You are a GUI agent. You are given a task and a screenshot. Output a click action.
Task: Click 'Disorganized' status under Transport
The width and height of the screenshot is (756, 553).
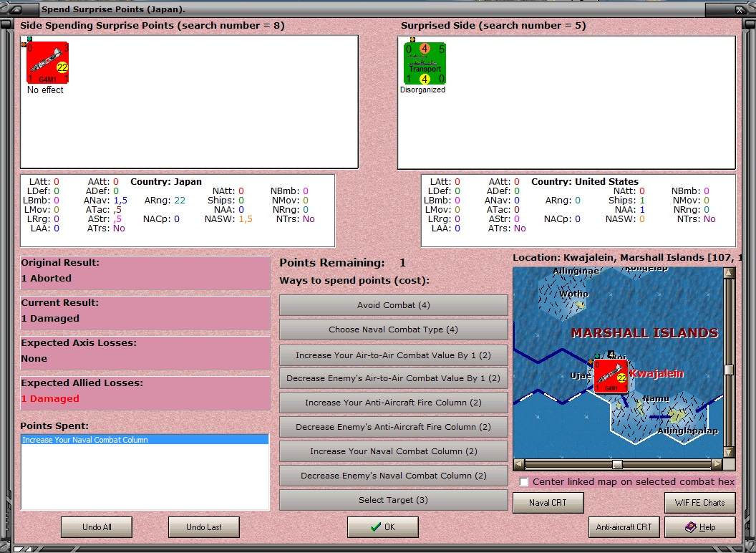click(x=422, y=90)
